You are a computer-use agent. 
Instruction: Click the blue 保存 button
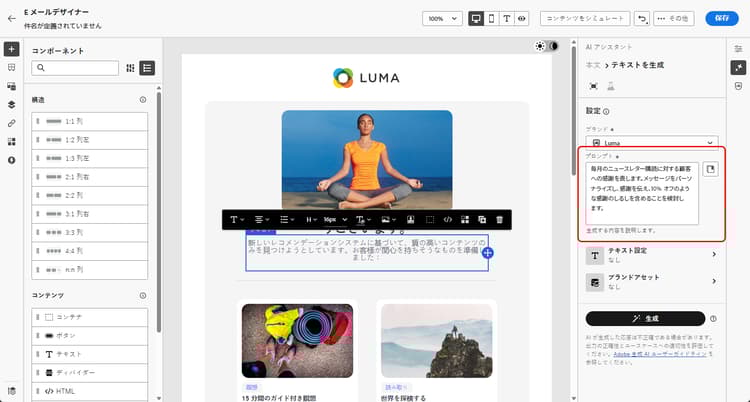722,18
